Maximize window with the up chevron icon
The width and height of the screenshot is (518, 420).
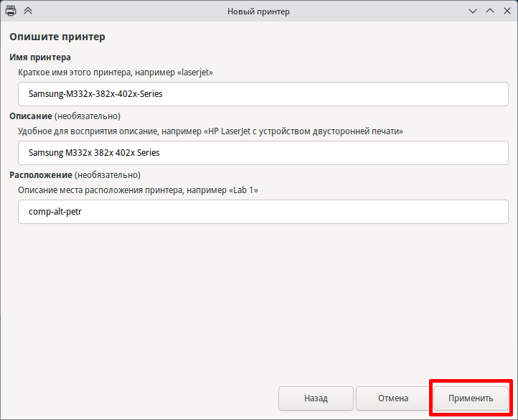tap(490, 11)
